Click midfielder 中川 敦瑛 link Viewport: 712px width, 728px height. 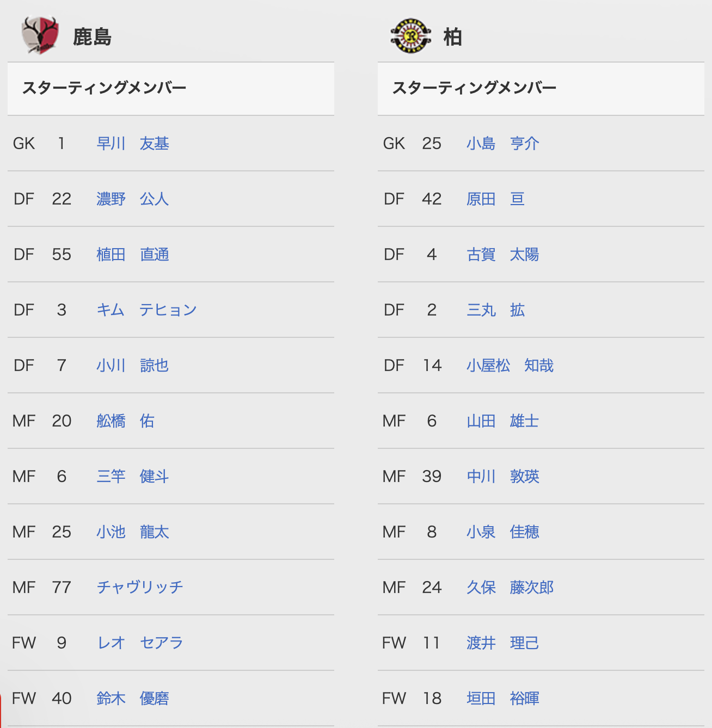[503, 477]
